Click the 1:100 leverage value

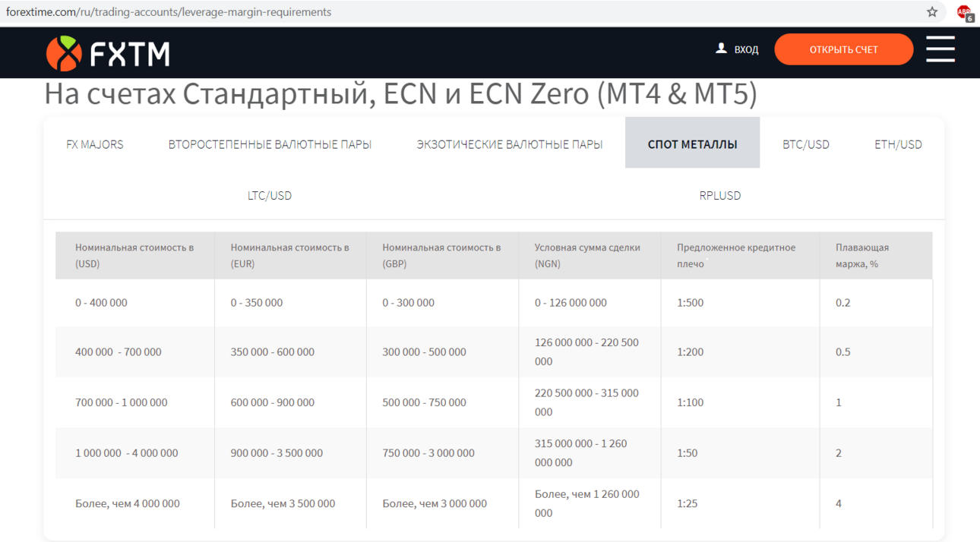(x=690, y=402)
